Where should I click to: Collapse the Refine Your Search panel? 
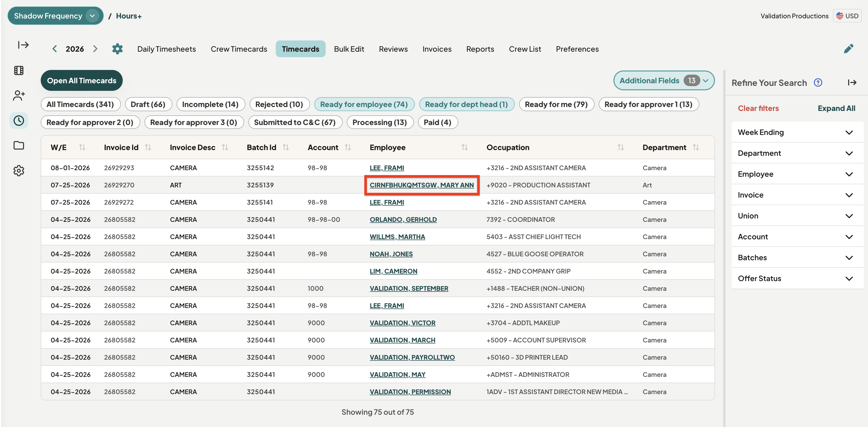(x=852, y=82)
